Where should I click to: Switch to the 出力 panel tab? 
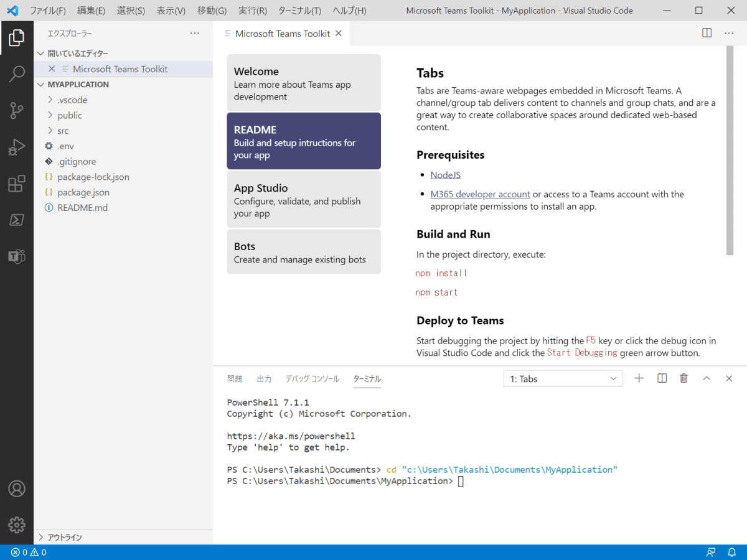[264, 378]
